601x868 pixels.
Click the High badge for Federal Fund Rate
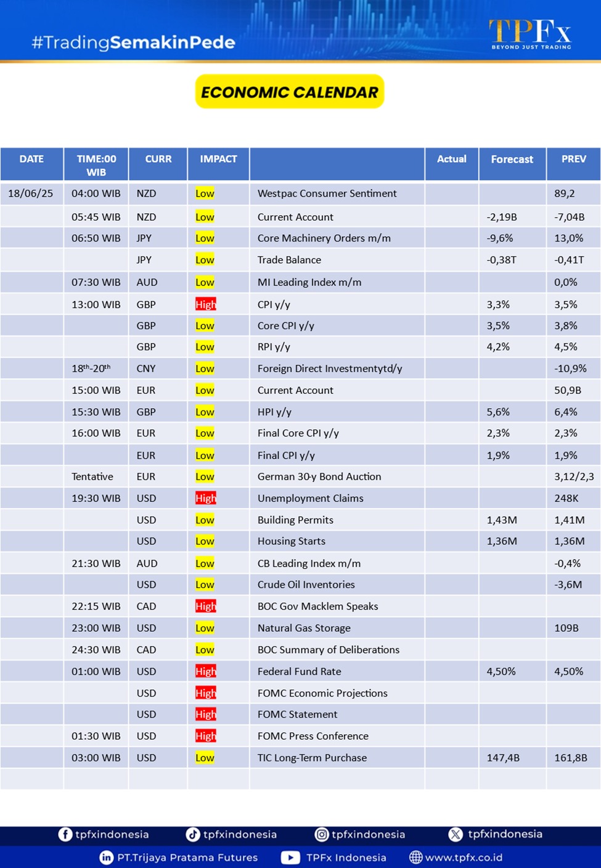[205, 671]
